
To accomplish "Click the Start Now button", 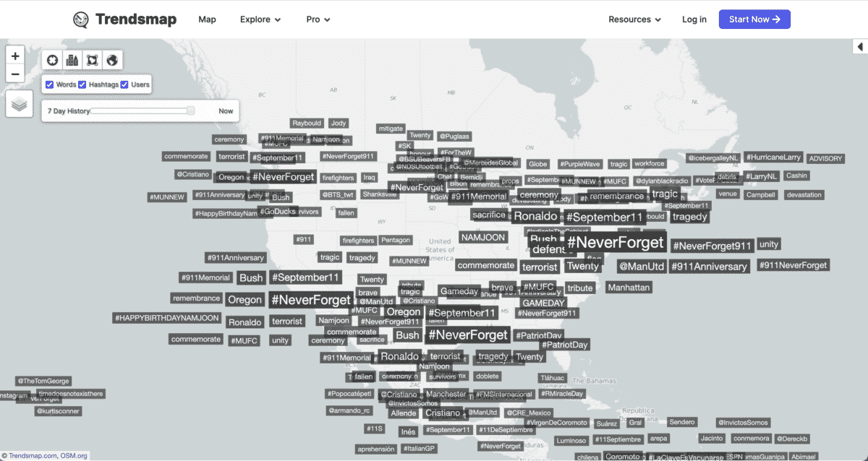I will 754,20.
